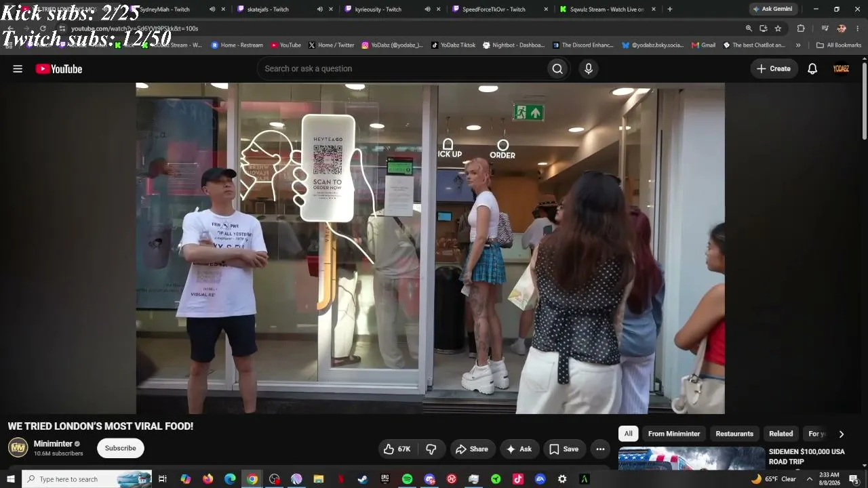
Task: Select the 'All' filter chip
Action: 628,434
